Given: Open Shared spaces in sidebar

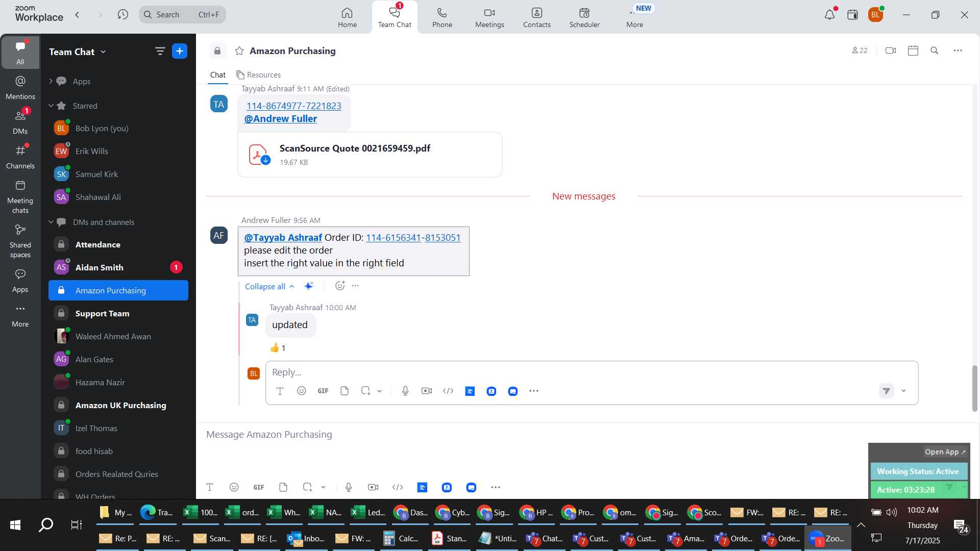Looking at the screenshot, I should [20, 241].
